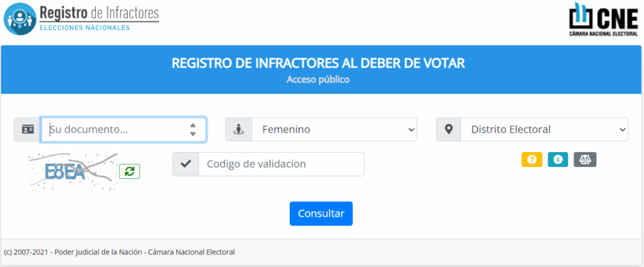This screenshot has width=644, height=267.
Task: Click the teal information icon button
Action: [x=558, y=160]
